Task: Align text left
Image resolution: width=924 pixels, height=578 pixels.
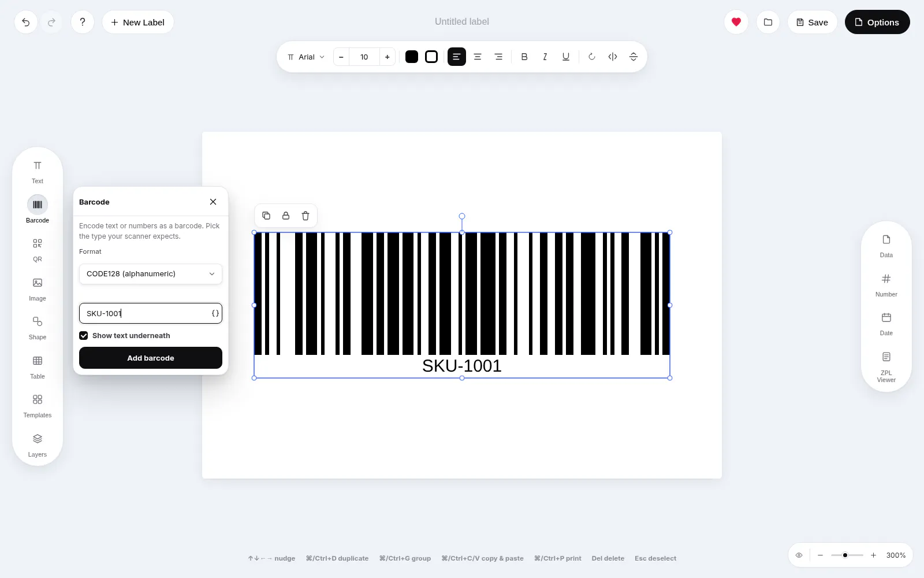Action: (457, 57)
